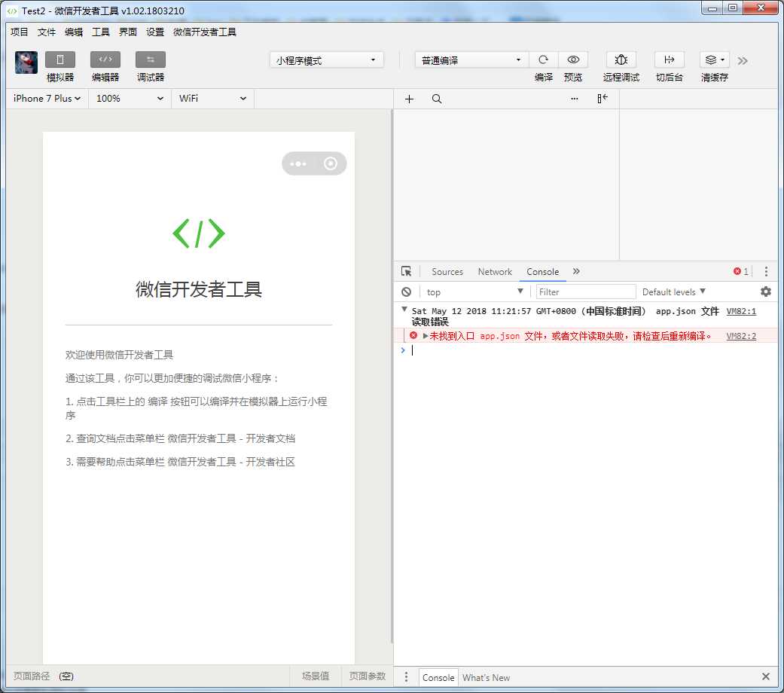Open the 小程序模式 mode dropdown
The width and height of the screenshot is (784, 693).
327,60
